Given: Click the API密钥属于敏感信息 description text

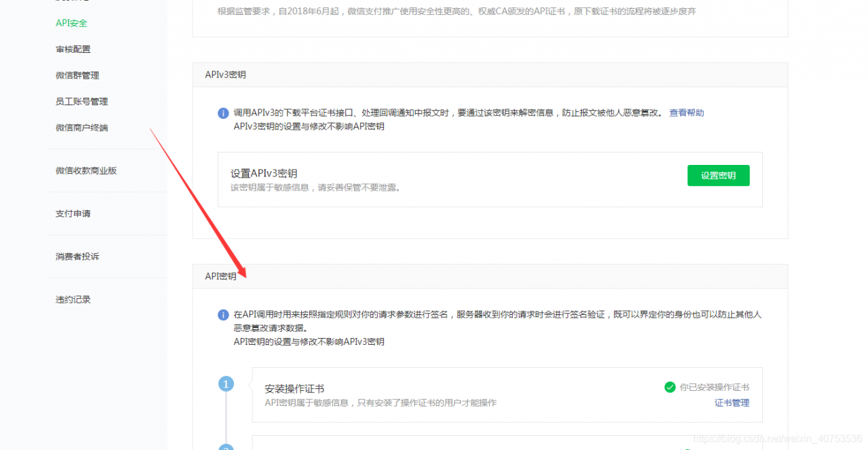Looking at the screenshot, I should tap(380, 402).
